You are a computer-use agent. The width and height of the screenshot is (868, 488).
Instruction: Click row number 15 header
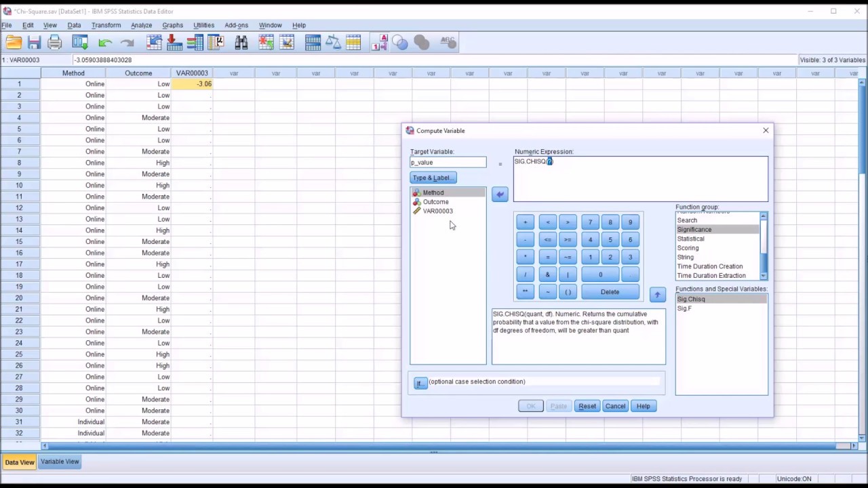click(20, 242)
